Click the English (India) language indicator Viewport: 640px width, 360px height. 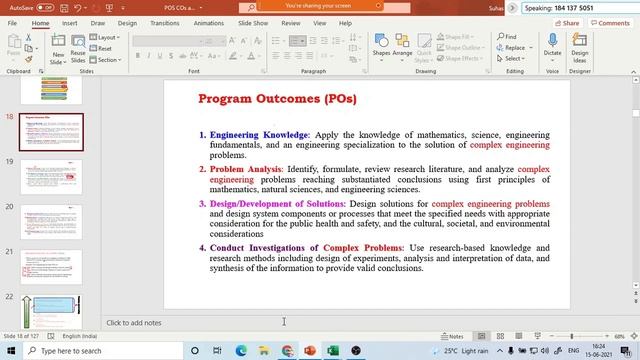point(80,336)
